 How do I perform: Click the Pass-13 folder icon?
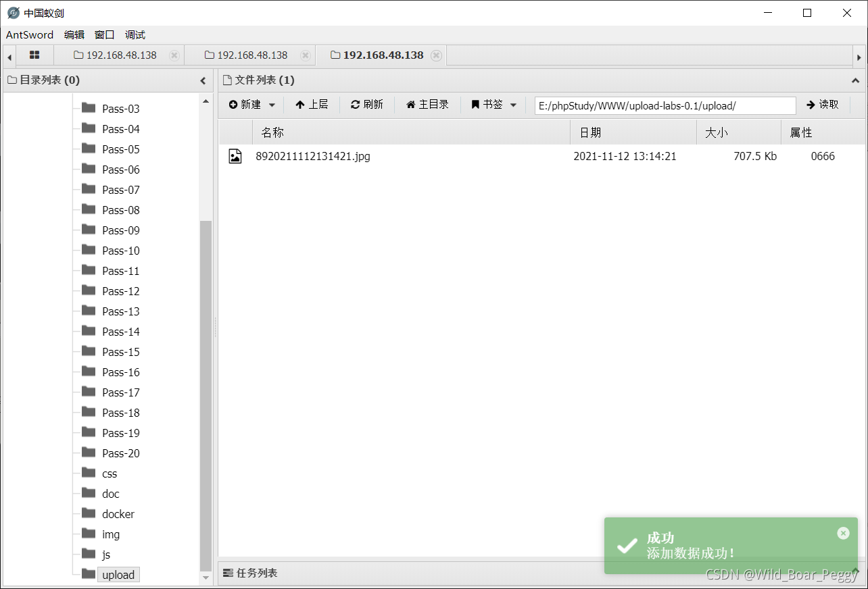(x=89, y=310)
